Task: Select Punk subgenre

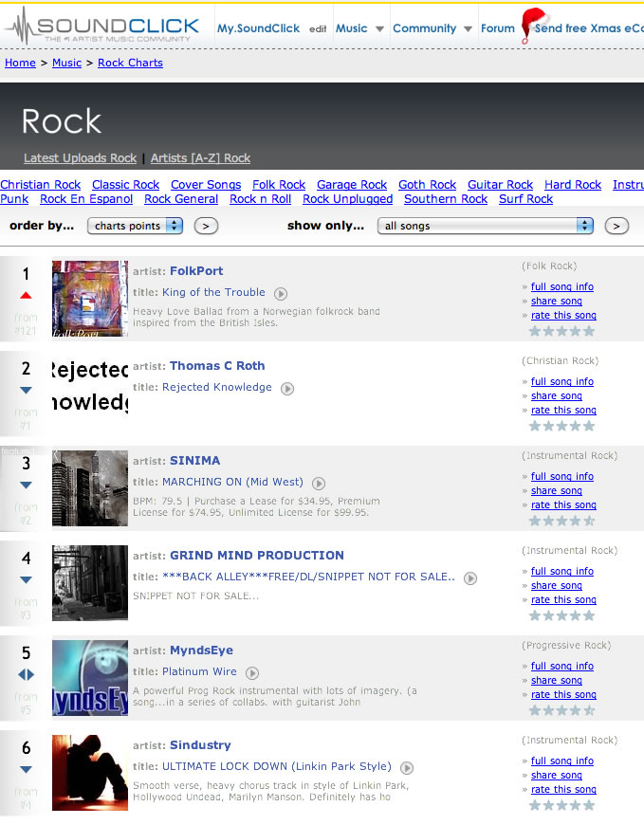Action: pyautogui.click(x=14, y=199)
